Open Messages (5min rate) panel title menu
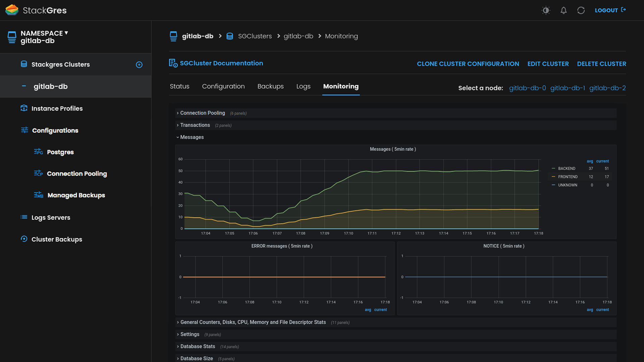This screenshot has width=644, height=362. tap(393, 149)
